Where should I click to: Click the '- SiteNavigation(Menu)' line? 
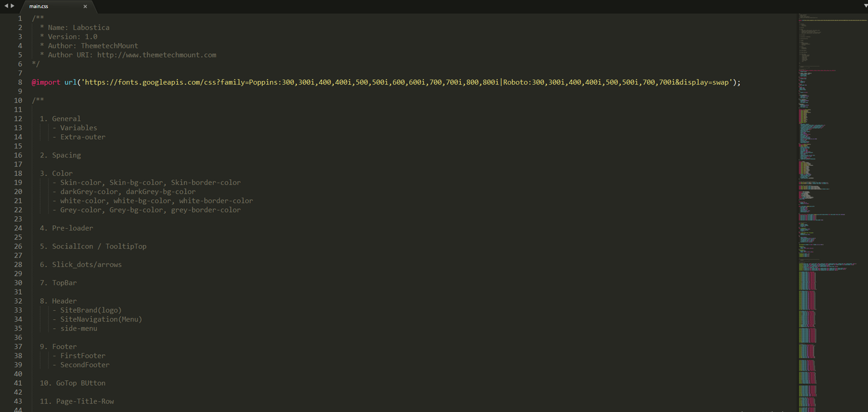click(98, 319)
